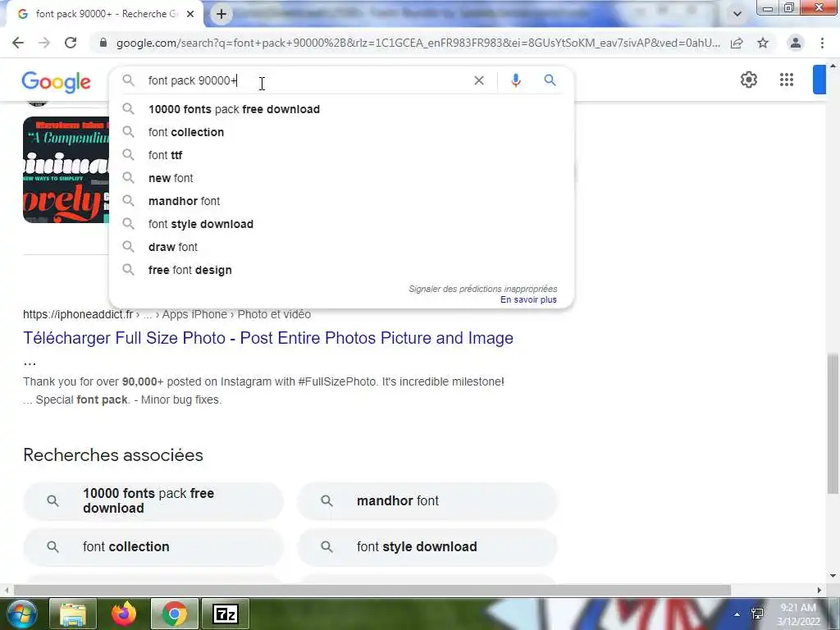Bookmark this page with the star icon
The height and width of the screenshot is (630, 840).
coord(763,43)
